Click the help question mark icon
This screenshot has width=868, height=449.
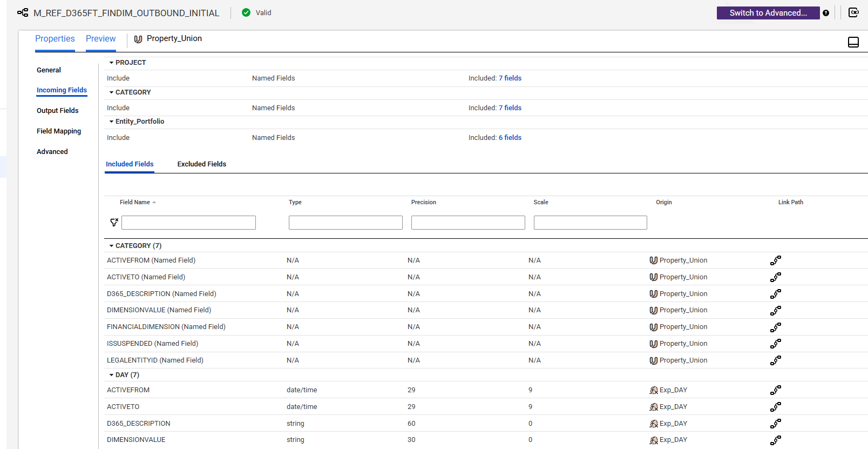pyautogui.click(x=826, y=13)
